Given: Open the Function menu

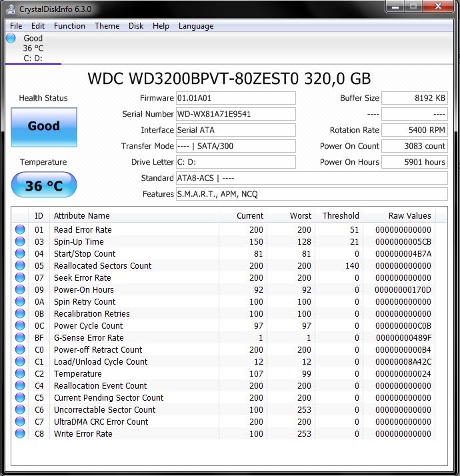Looking at the screenshot, I should [69, 26].
